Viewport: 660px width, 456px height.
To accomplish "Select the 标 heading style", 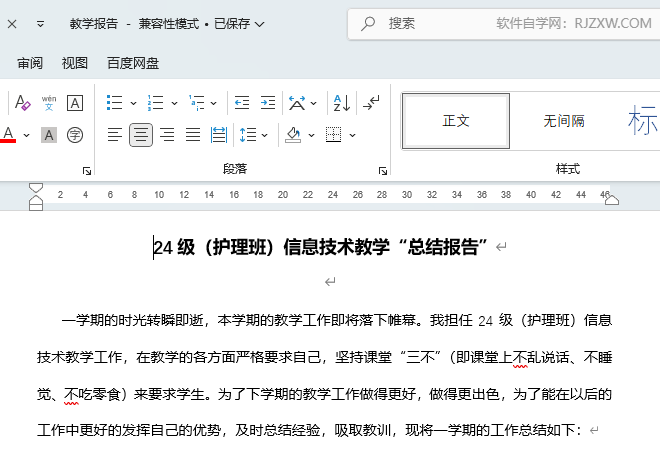I will coord(642,121).
